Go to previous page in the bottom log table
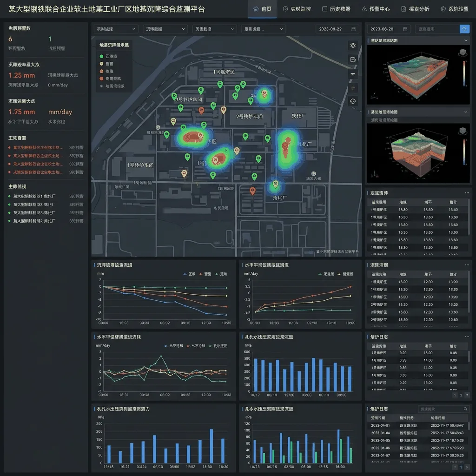 pyautogui.click(x=455, y=467)
